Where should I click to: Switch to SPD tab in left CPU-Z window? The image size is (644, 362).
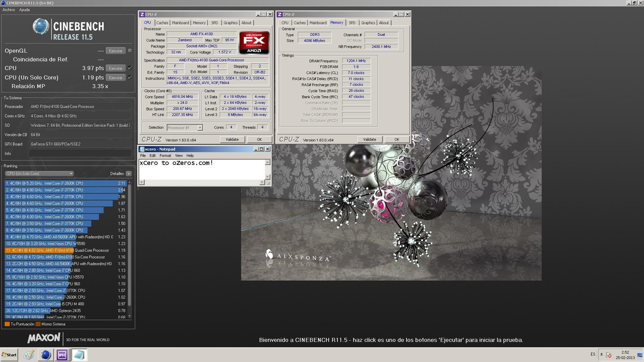point(215,23)
